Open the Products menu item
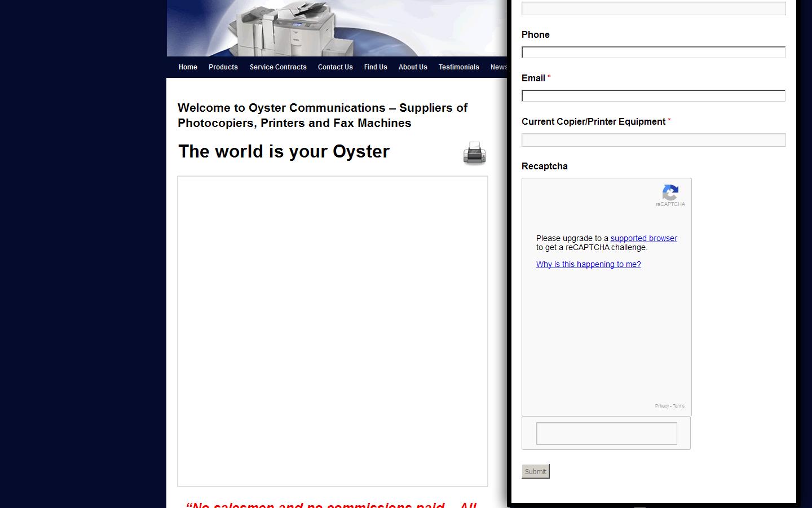This screenshot has height=508, width=812. point(223,67)
